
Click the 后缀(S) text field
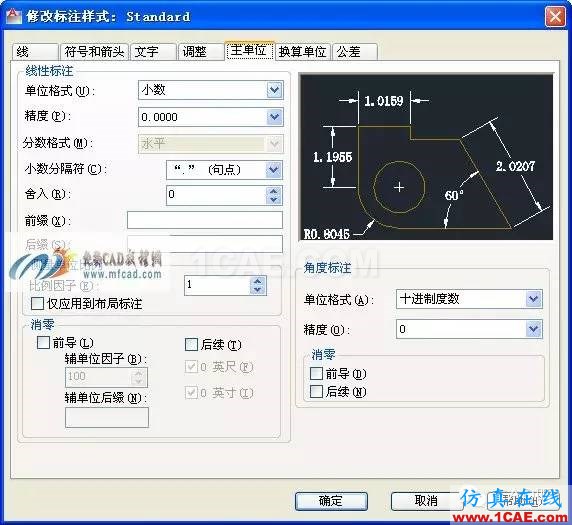(205, 244)
